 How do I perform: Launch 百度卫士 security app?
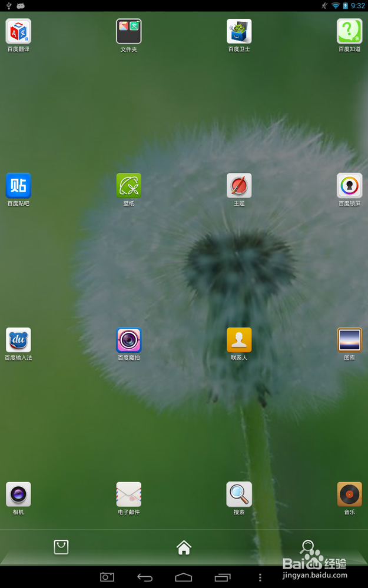click(x=239, y=32)
